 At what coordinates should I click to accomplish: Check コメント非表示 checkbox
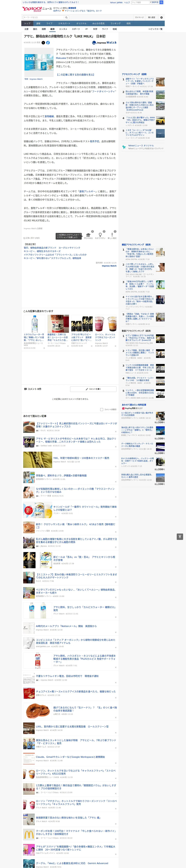(x=102, y=409)
